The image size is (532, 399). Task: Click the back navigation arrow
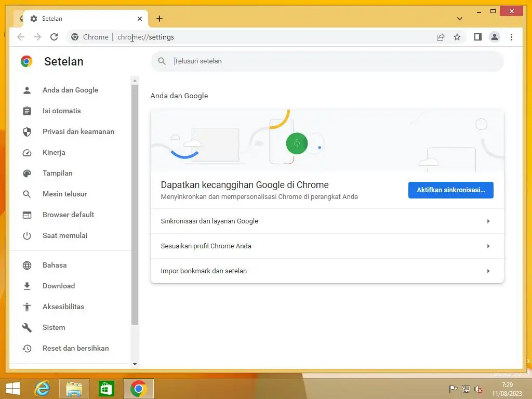(x=21, y=37)
